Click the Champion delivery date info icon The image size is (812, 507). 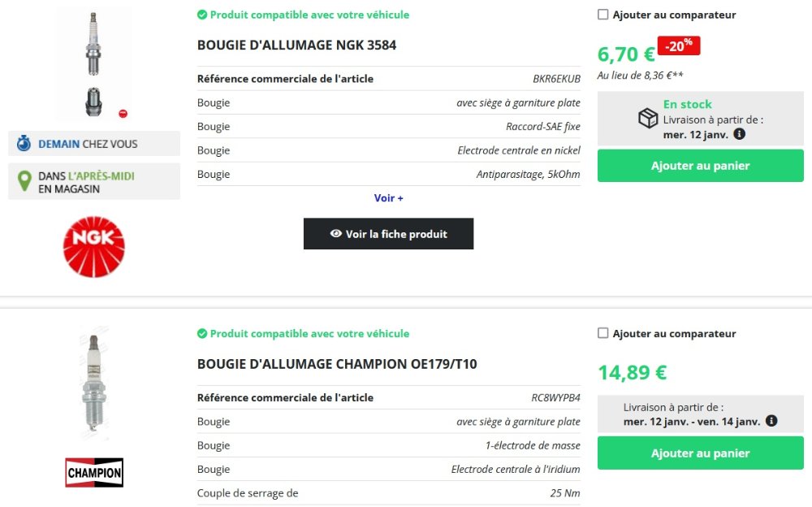pyautogui.click(x=771, y=421)
